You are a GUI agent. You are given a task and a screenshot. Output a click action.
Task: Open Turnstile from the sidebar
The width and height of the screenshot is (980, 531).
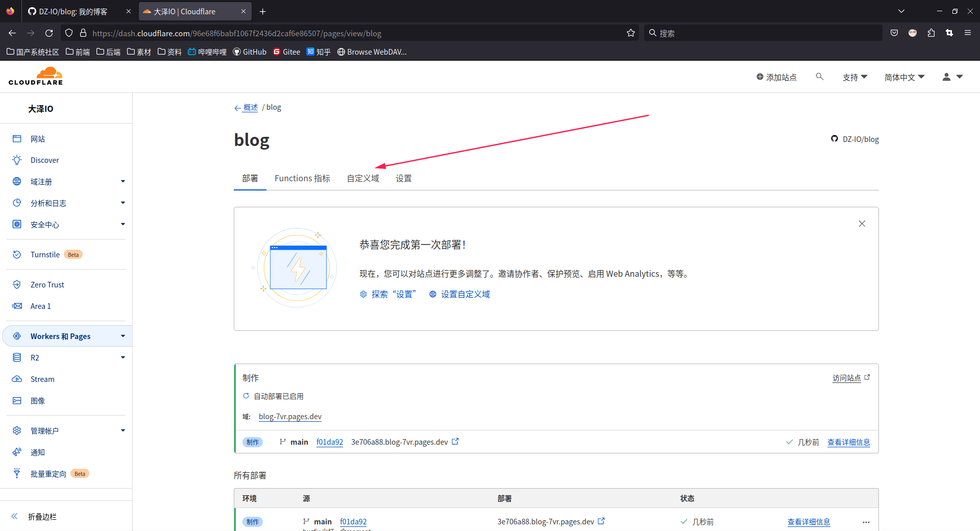tap(45, 254)
